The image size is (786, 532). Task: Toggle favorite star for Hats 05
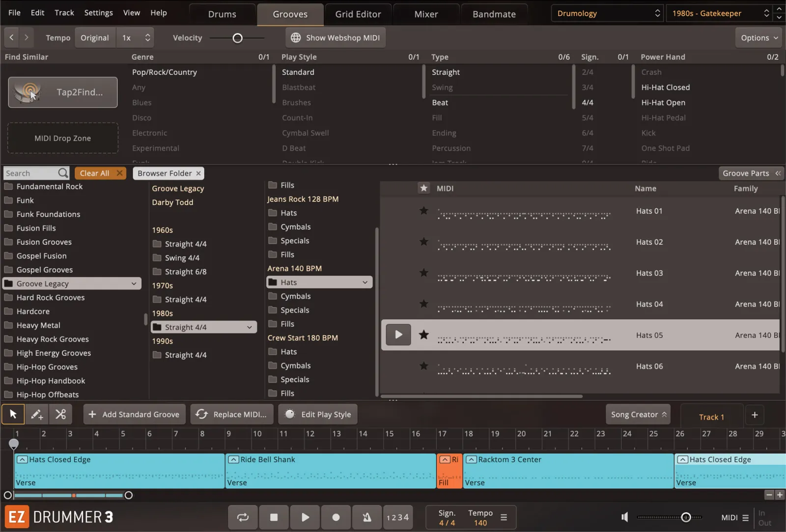click(423, 335)
